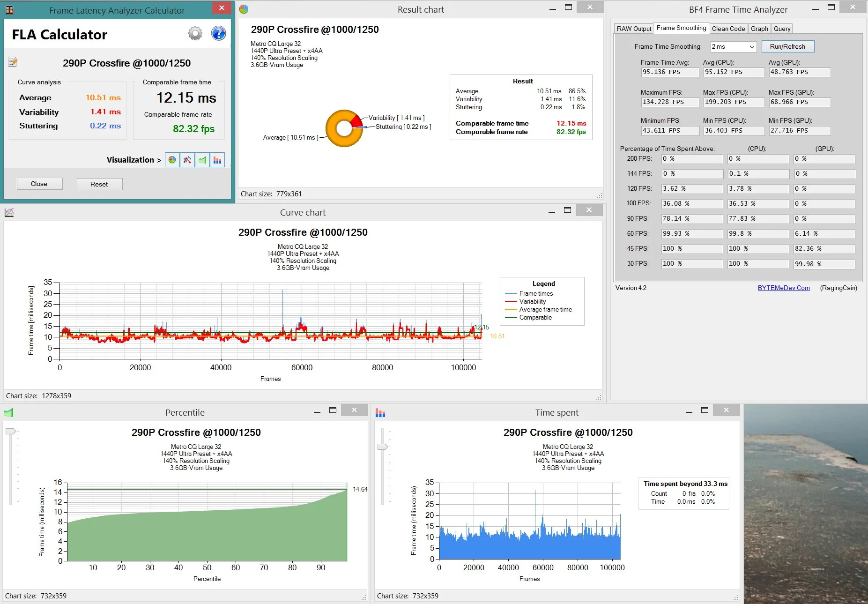Click the Frame Time Avg value field

[x=670, y=72]
